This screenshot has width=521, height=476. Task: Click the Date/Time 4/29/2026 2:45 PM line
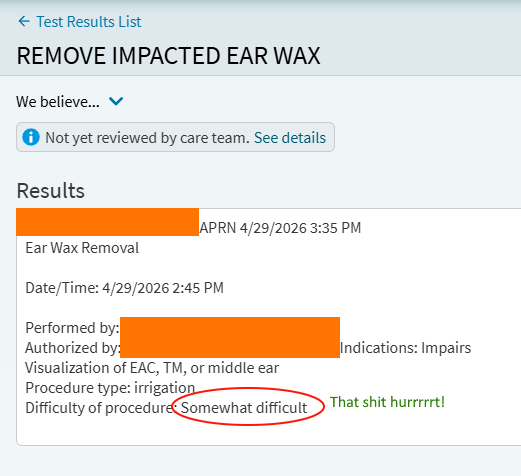[124, 288]
